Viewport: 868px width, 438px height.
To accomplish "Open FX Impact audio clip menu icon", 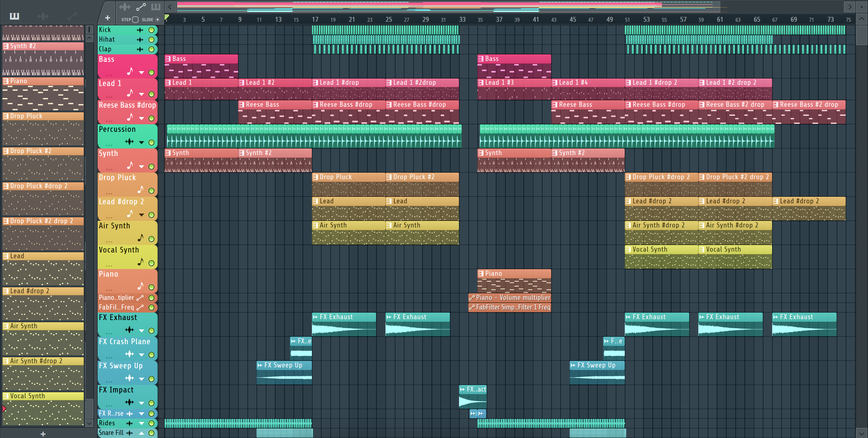I will click(463, 389).
